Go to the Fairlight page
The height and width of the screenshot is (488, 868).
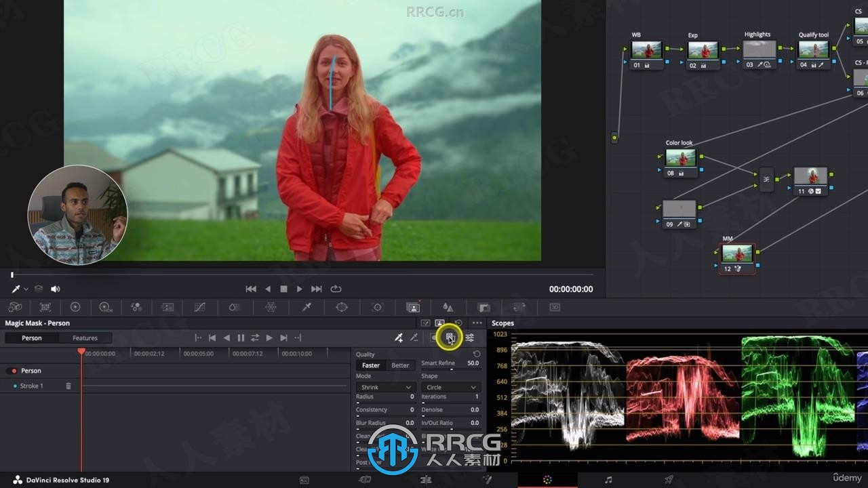click(x=608, y=480)
